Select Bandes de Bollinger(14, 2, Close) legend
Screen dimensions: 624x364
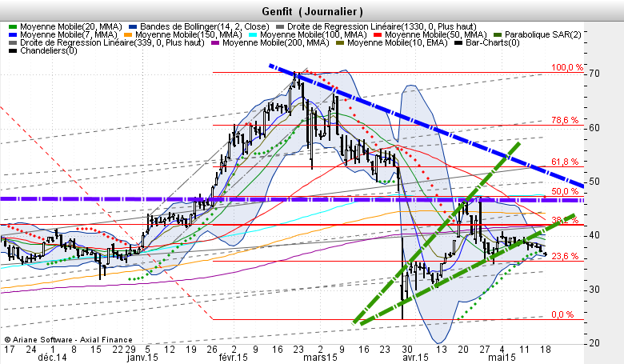coord(205,26)
